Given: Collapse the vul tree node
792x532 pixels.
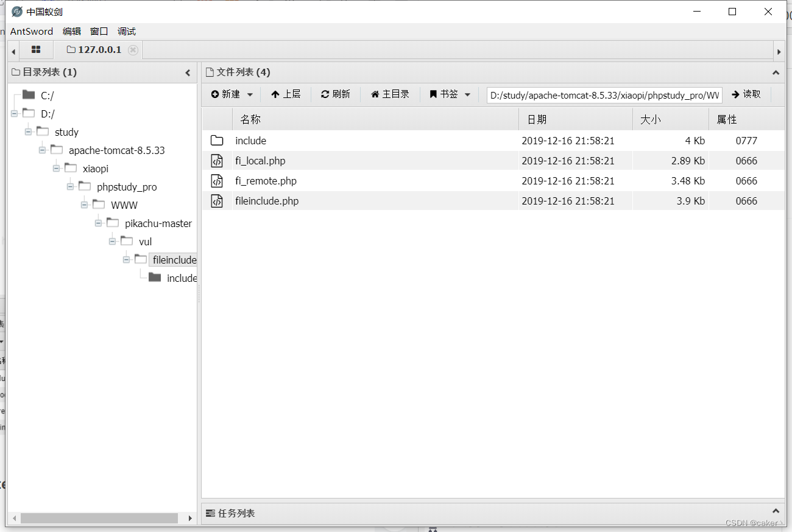Looking at the screenshot, I should (x=112, y=242).
